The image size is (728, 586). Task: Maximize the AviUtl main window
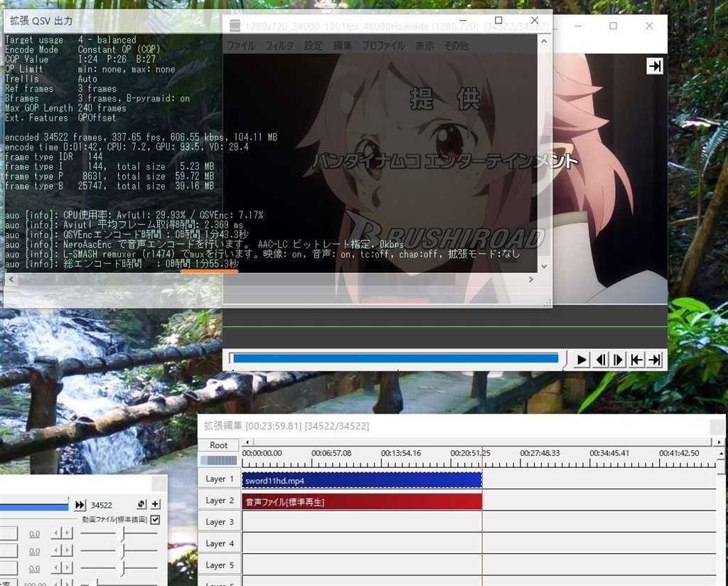point(613,26)
